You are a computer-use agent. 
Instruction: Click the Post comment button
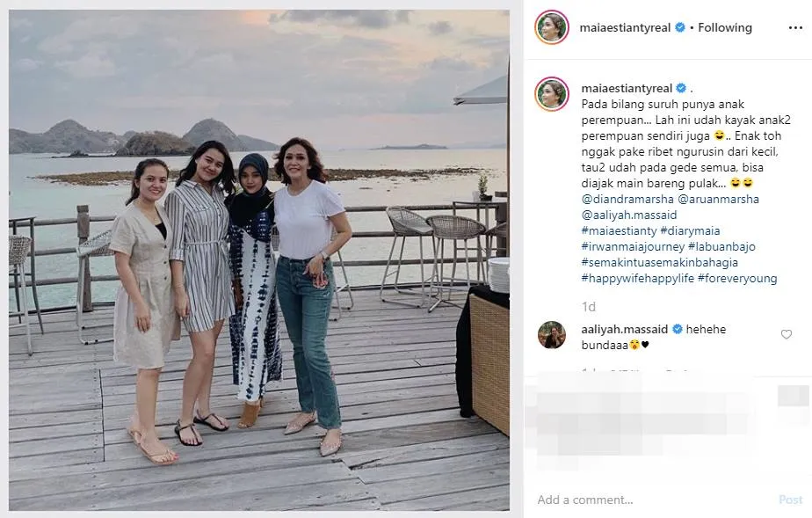(790, 500)
